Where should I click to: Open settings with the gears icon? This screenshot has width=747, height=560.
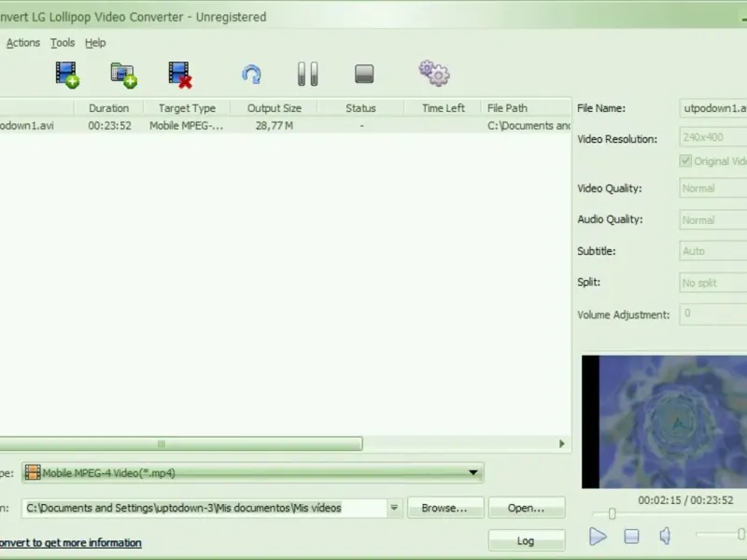(x=434, y=74)
